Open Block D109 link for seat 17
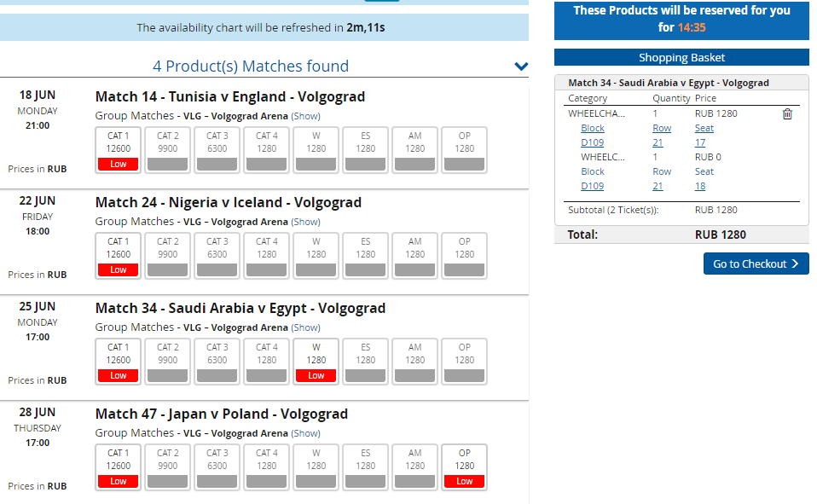 [592, 142]
